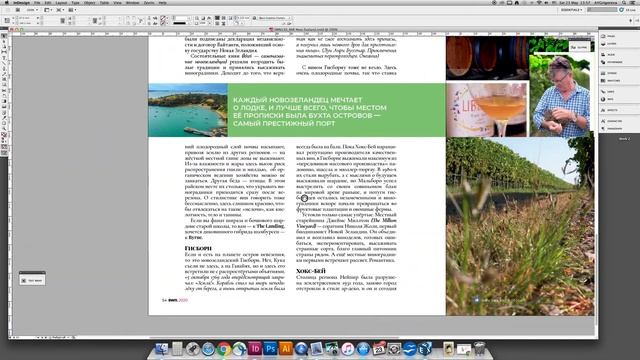Image resolution: width=640 pixels, height=360 pixels.
Task: Open the zoom level dropdown in application bar
Action: click(32, 9)
